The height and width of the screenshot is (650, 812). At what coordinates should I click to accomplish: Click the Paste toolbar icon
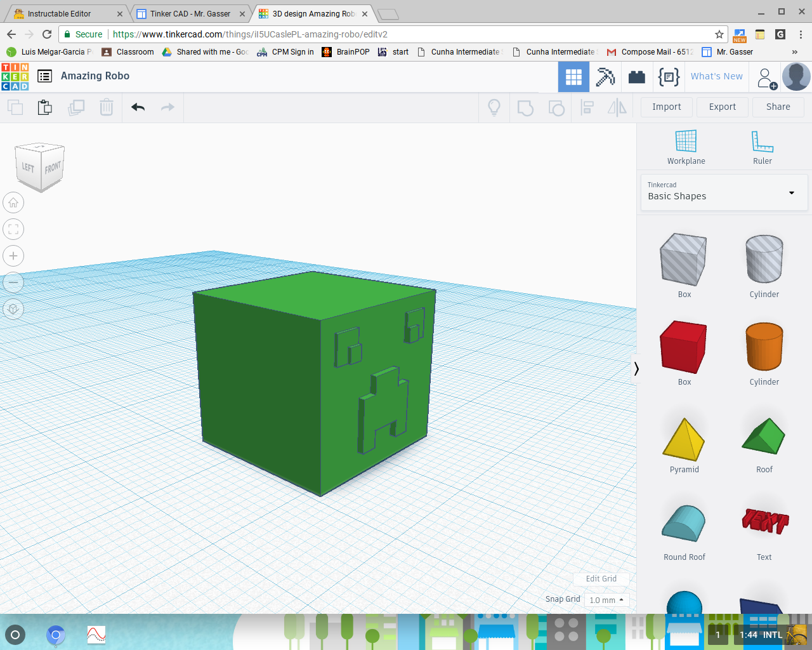[x=45, y=107]
